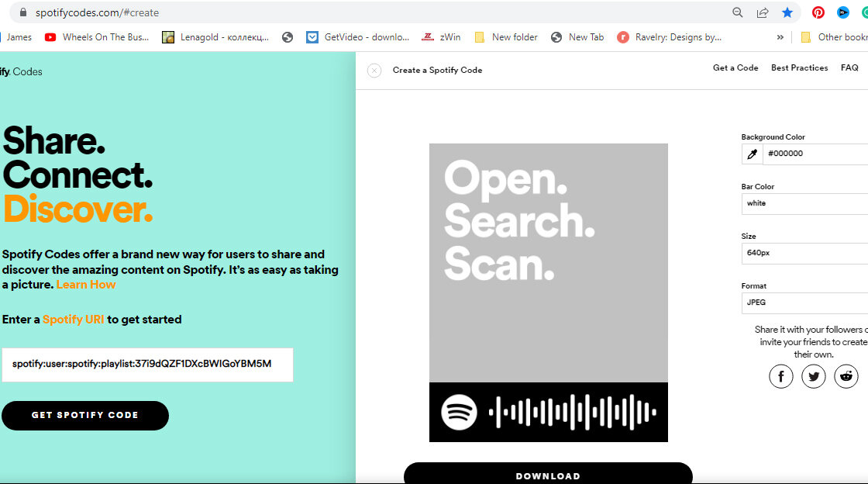Click the Spotify logo in code preview

tap(459, 412)
